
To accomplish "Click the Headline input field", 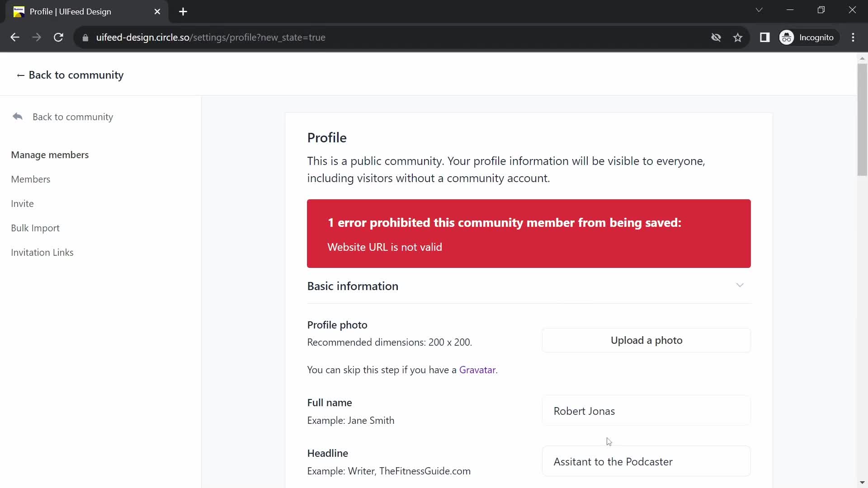I will point(647,462).
